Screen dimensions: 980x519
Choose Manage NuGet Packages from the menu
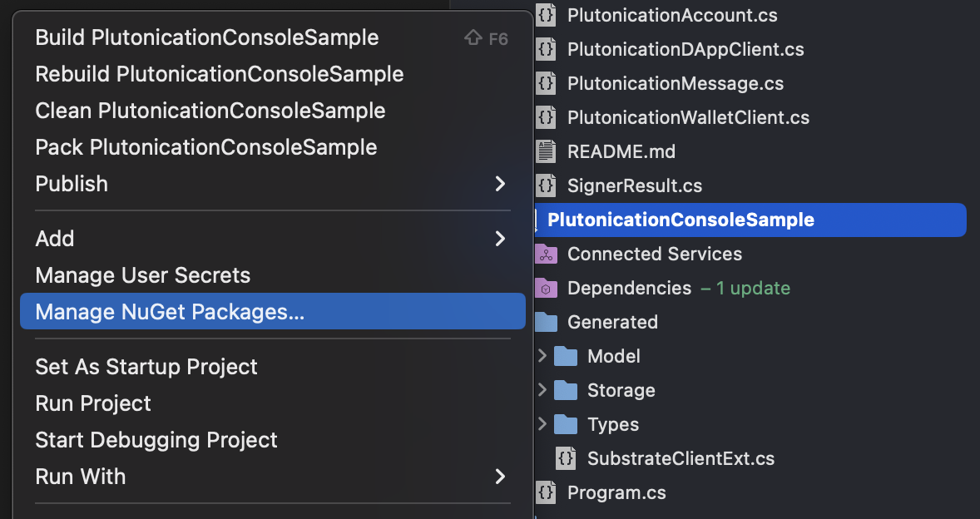coord(171,312)
